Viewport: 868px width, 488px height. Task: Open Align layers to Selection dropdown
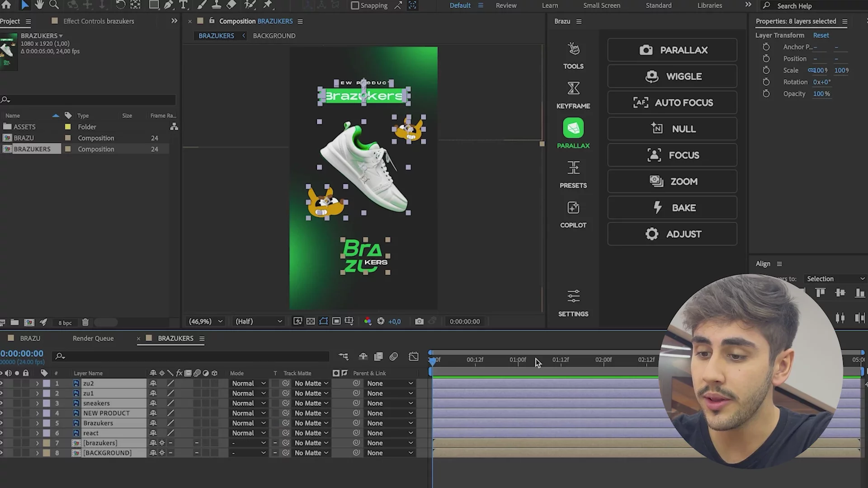click(835, 279)
